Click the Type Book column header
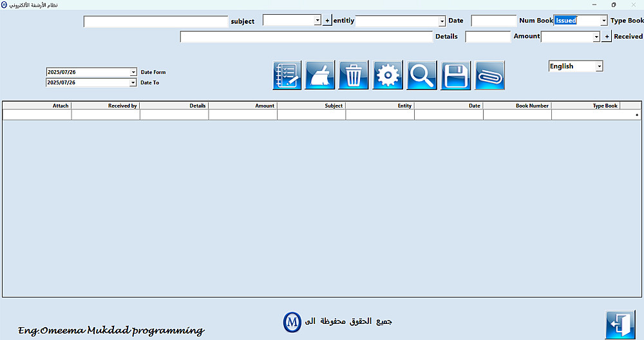The image size is (644, 340). click(x=585, y=106)
